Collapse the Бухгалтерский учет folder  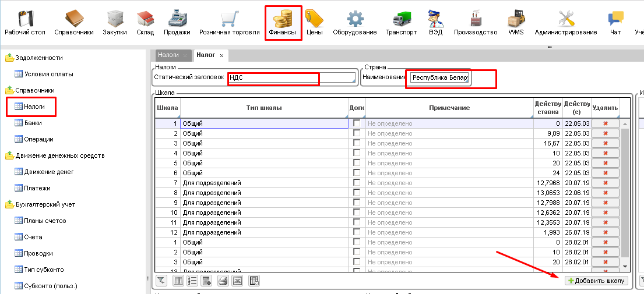9,204
